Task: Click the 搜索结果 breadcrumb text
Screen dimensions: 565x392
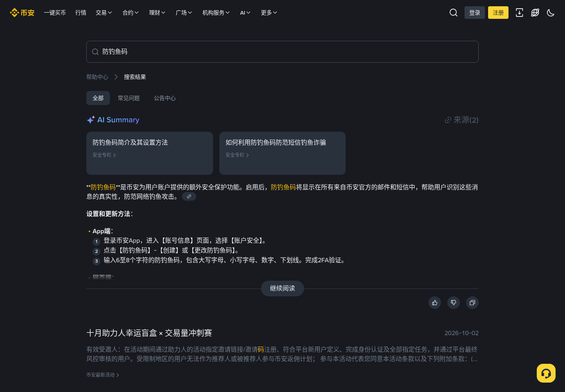Action: [135, 77]
